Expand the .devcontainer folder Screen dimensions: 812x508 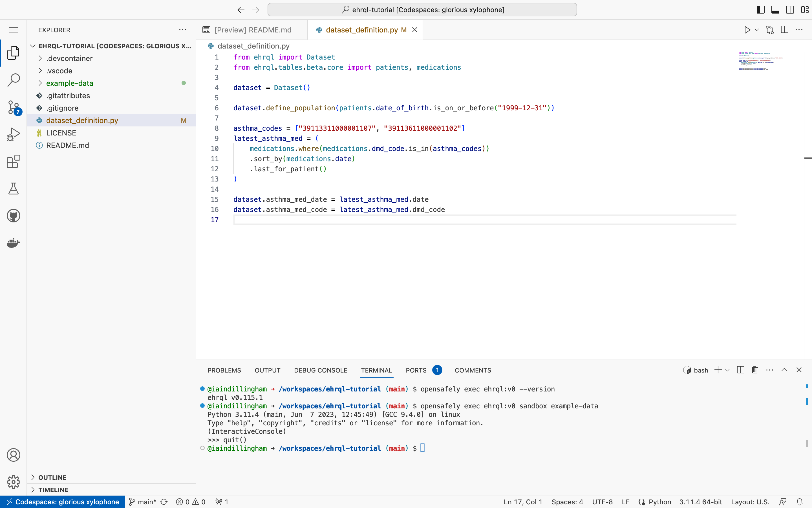[x=111, y=58]
